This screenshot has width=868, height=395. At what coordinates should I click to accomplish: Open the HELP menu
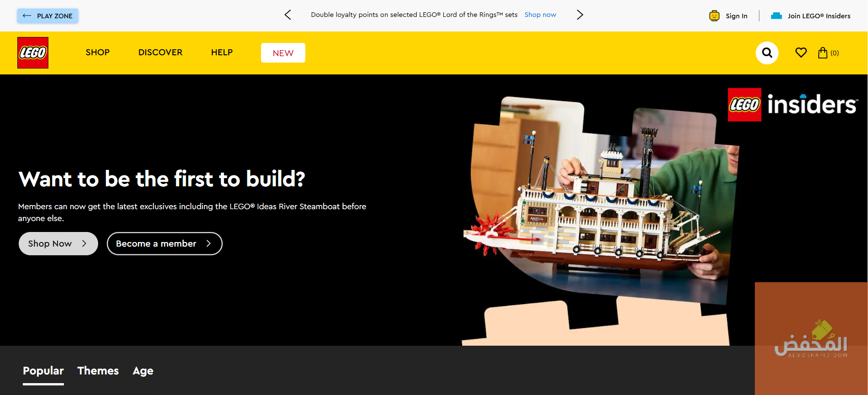222,53
